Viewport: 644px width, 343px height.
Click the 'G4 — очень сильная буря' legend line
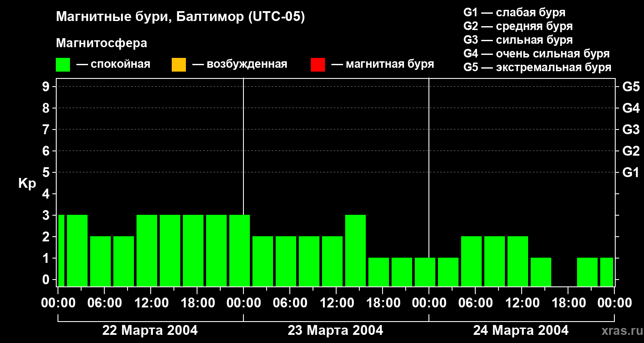[x=537, y=54]
